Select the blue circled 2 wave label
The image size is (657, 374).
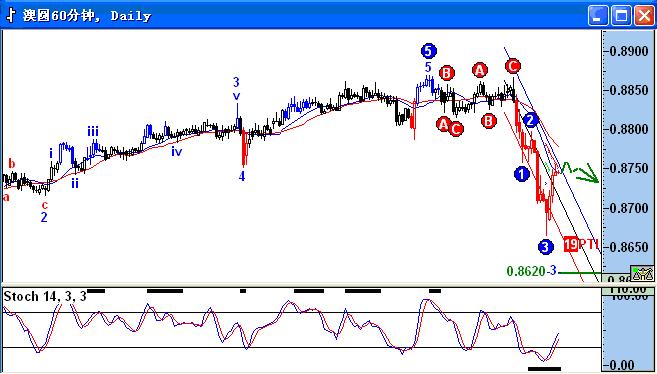(x=530, y=121)
